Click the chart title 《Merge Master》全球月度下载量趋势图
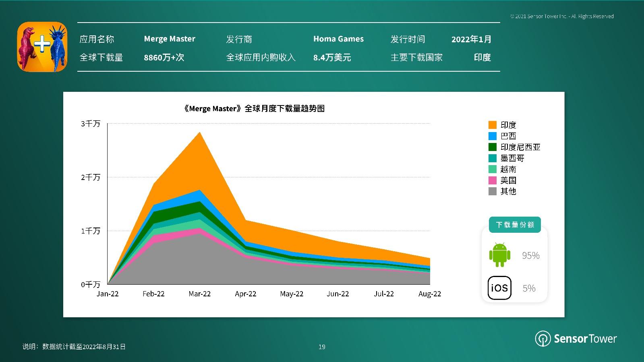 tap(253, 108)
